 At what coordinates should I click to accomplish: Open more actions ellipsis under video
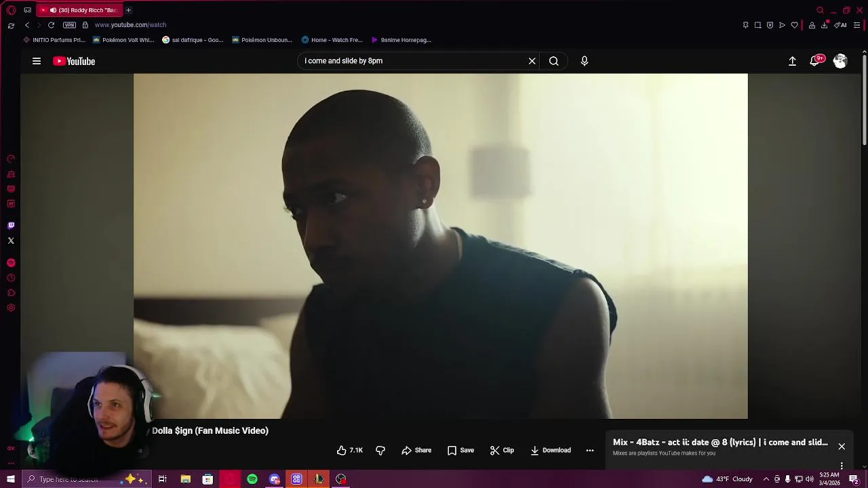click(x=590, y=450)
